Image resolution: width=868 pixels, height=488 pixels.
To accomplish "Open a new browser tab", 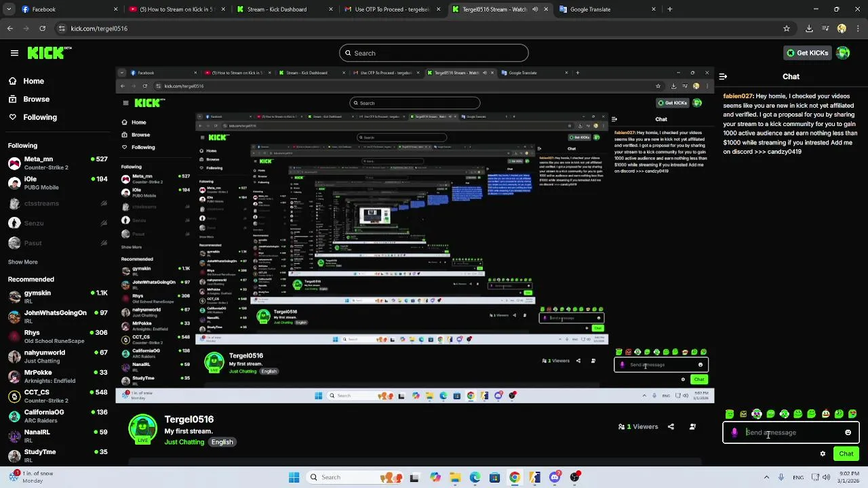I will (x=669, y=9).
